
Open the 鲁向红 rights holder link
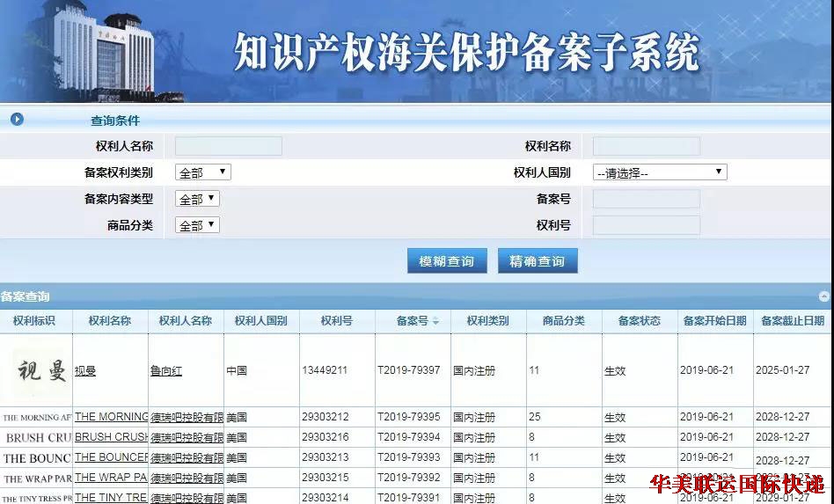[x=166, y=371]
